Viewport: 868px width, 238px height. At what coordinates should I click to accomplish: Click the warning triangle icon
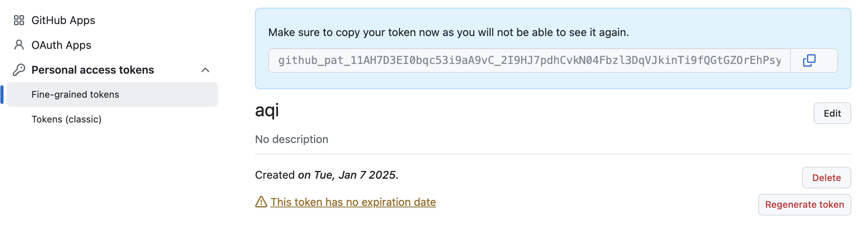click(261, 202)
